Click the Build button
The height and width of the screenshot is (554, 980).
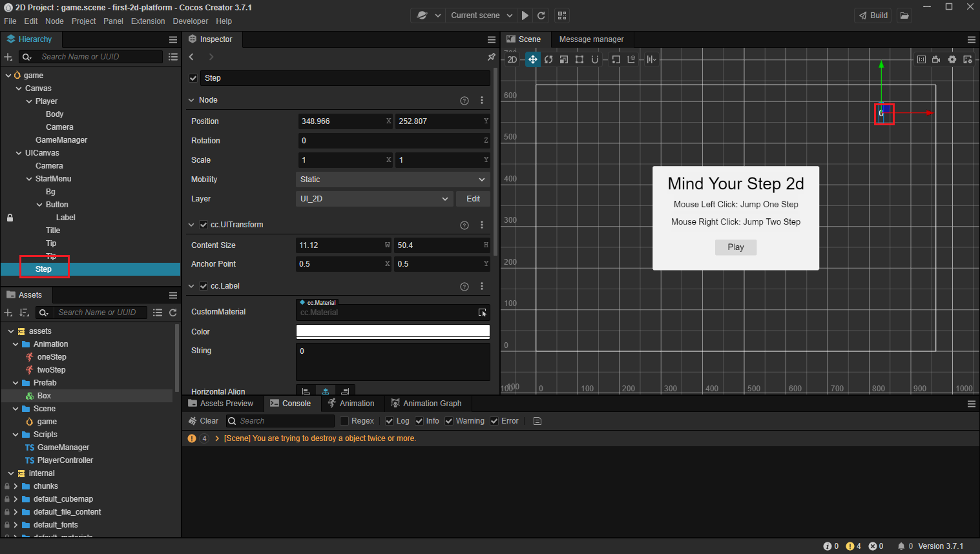point(873,15)
